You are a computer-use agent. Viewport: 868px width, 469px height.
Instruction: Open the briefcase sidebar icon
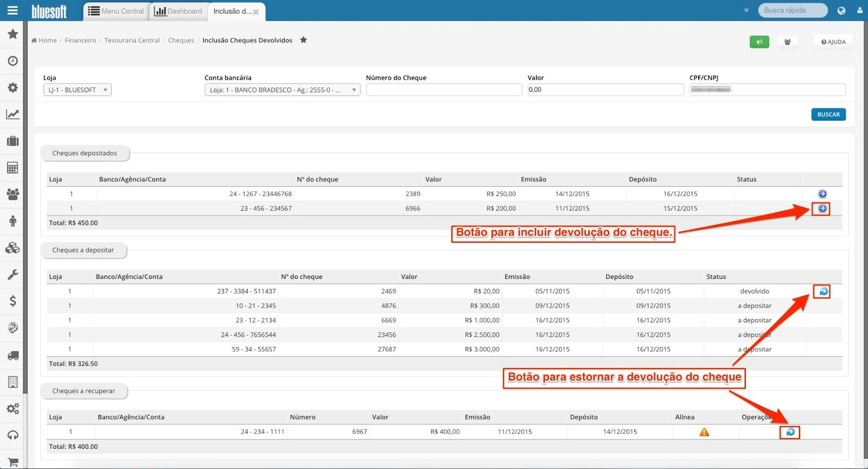pos(12,141)
